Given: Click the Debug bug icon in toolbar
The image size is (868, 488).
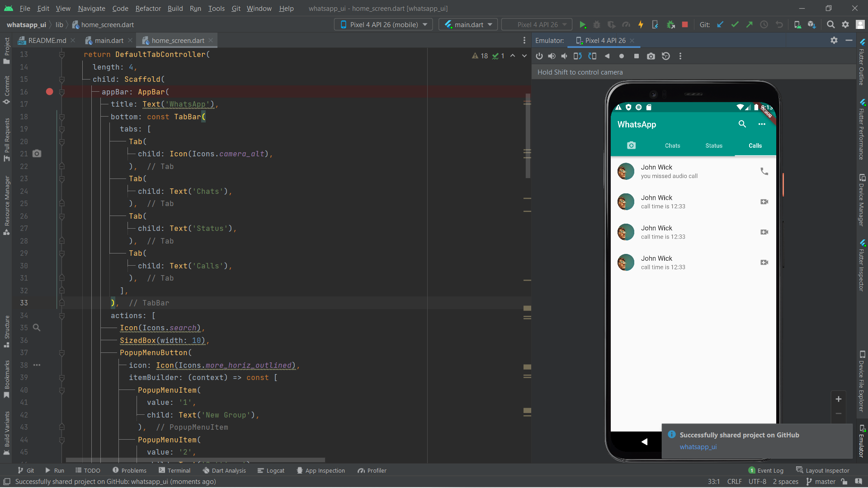Looking at the screenshot, I should (597, 25).
